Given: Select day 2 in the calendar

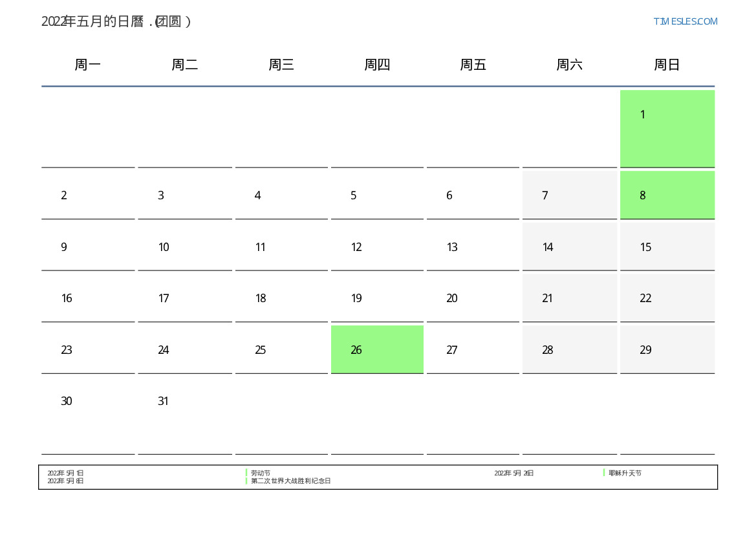Looking at the screenshot, I should point(88,195).
